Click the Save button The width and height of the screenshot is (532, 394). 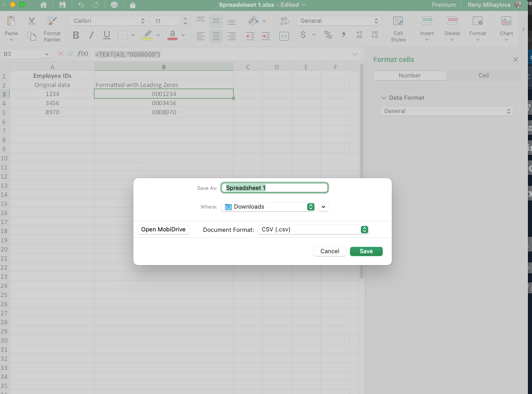366,251
